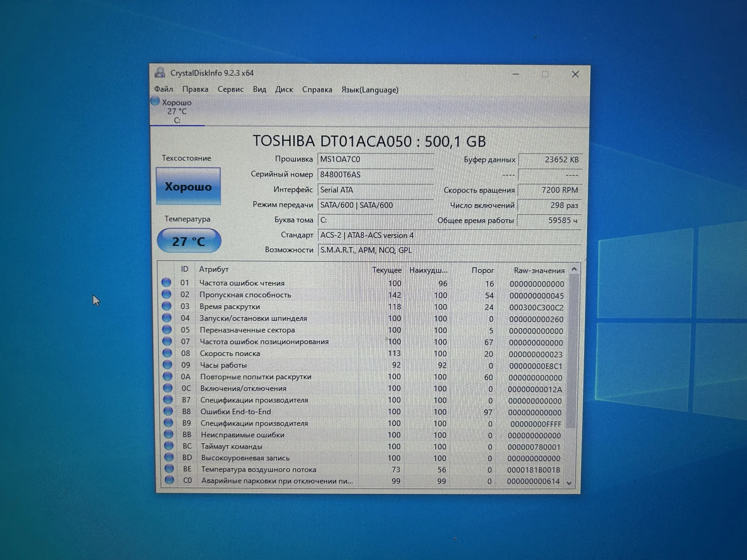Select the row Таймаут команды

pyautogui.click(x=364, y=446)
